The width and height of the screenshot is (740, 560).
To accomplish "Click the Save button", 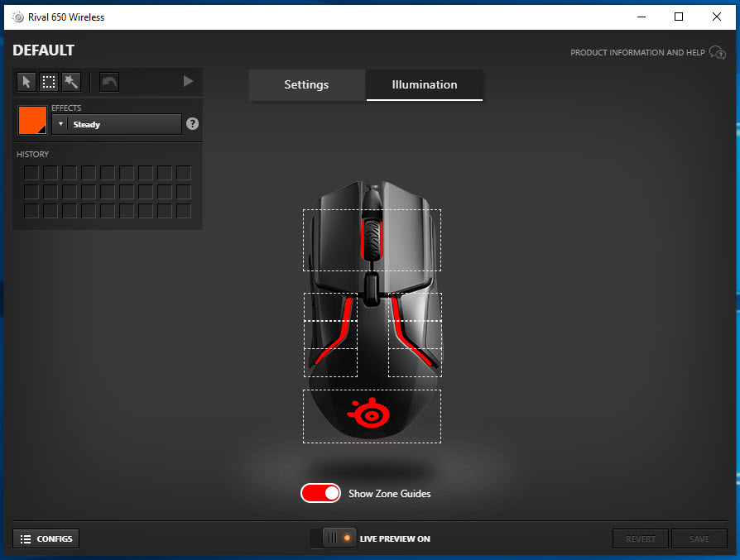I will 699,538.
